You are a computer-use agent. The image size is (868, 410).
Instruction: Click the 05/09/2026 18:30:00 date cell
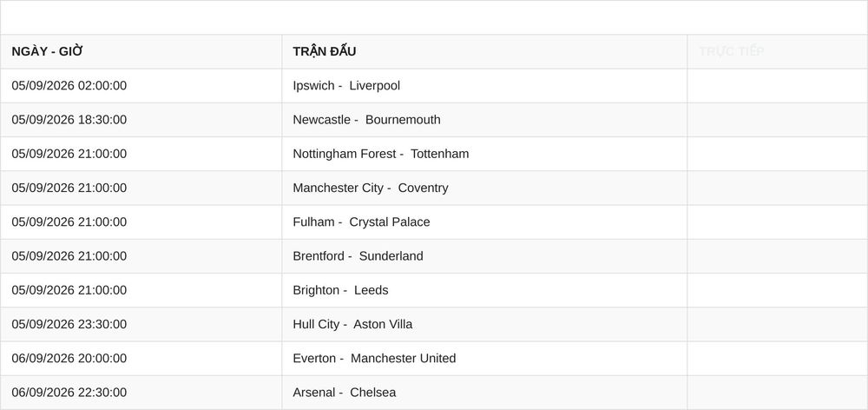[x=141, y=120]
